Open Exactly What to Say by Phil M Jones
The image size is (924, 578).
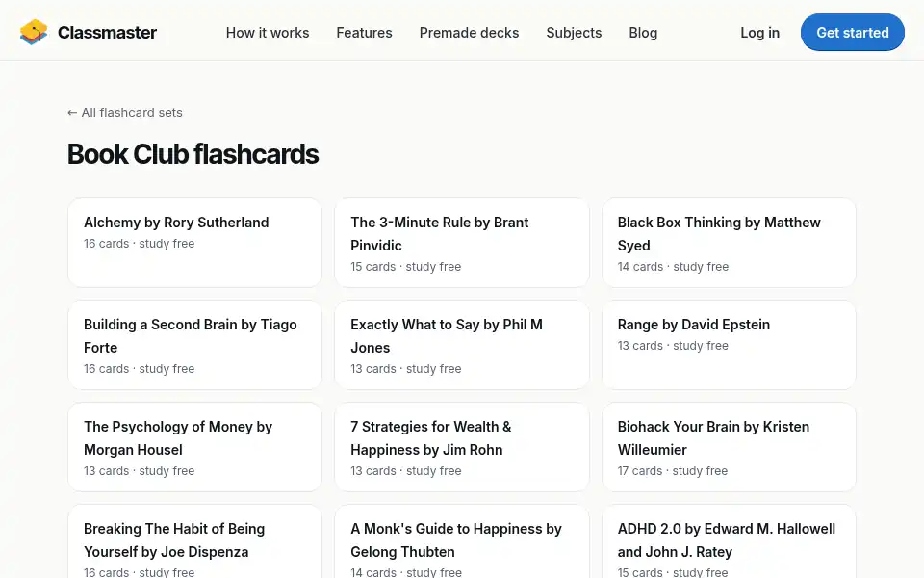pos(462,345)
